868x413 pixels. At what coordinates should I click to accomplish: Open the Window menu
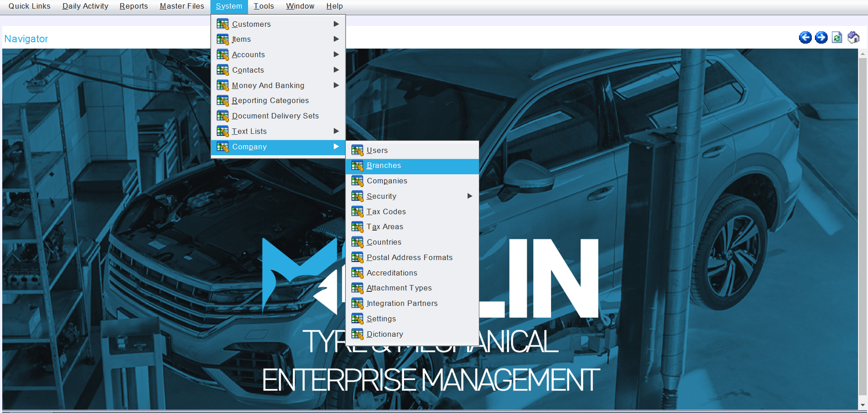[300, 6]
